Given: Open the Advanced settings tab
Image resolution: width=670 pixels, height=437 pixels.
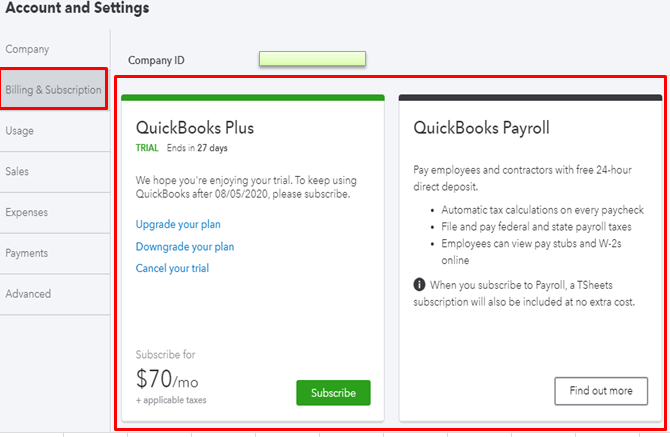Looking at the screenshot, I should (x=28, y=294).
